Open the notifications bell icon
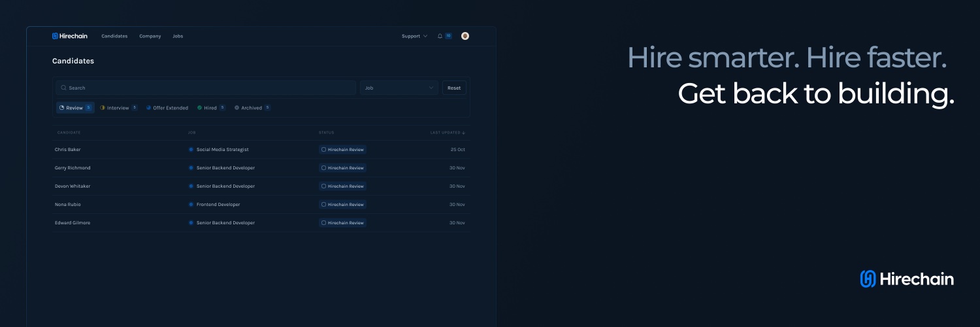Viewport: 980px width, 327px height. click(x=440, y=36)
